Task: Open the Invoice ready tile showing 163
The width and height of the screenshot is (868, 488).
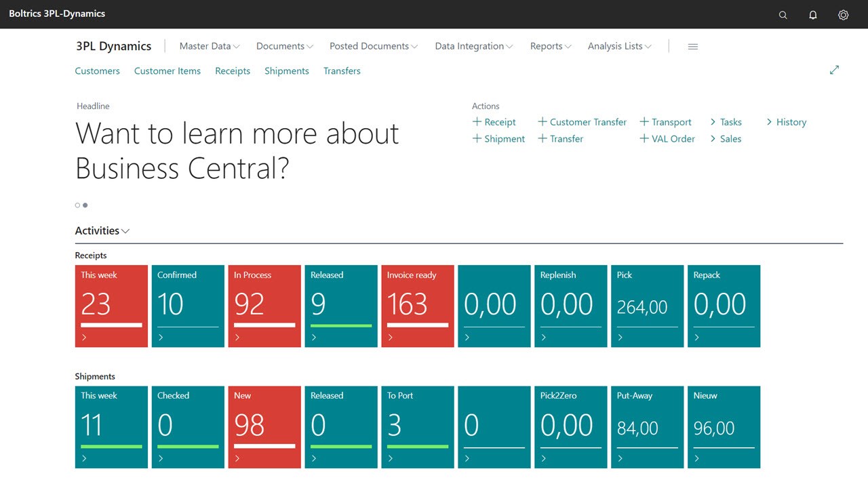Action: (x=418, y=306)
